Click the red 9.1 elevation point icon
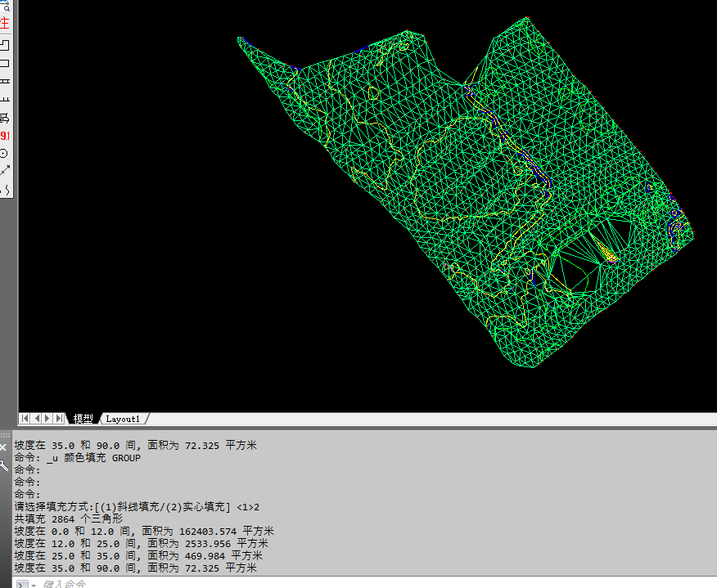Viewport: 717px width, 588px height. (x=5, y=136)
